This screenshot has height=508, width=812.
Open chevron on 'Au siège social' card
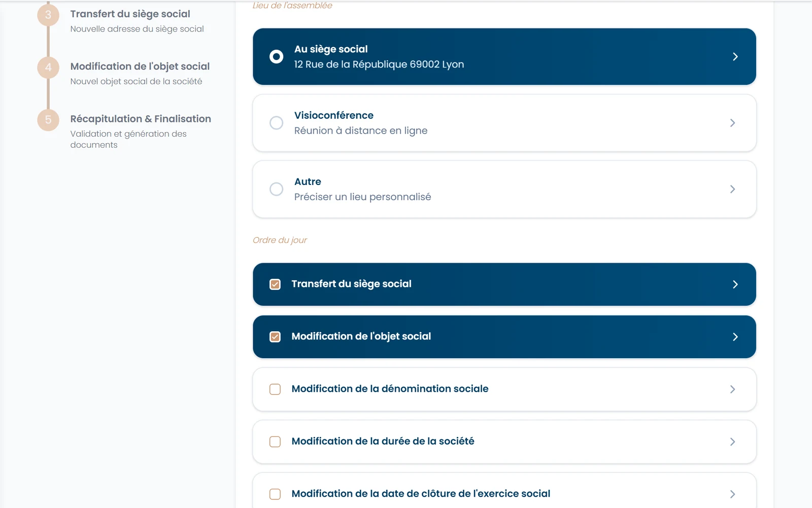(735, 56)
